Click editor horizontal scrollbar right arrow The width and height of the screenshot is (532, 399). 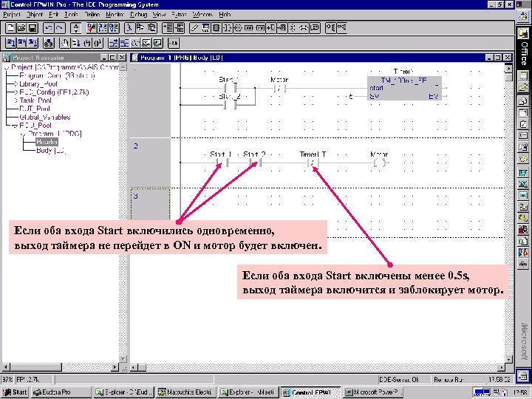(501, 367)
